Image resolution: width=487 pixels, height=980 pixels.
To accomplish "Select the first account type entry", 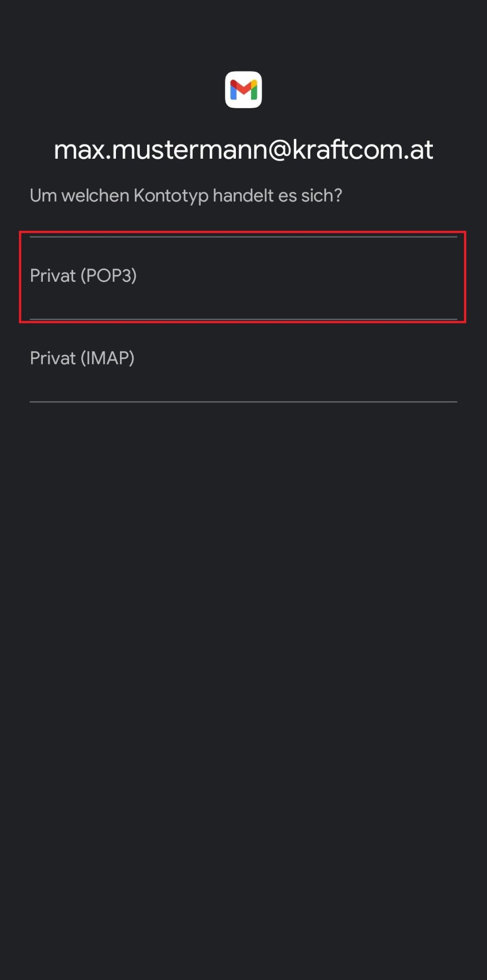I will click(x=242, y=277).
